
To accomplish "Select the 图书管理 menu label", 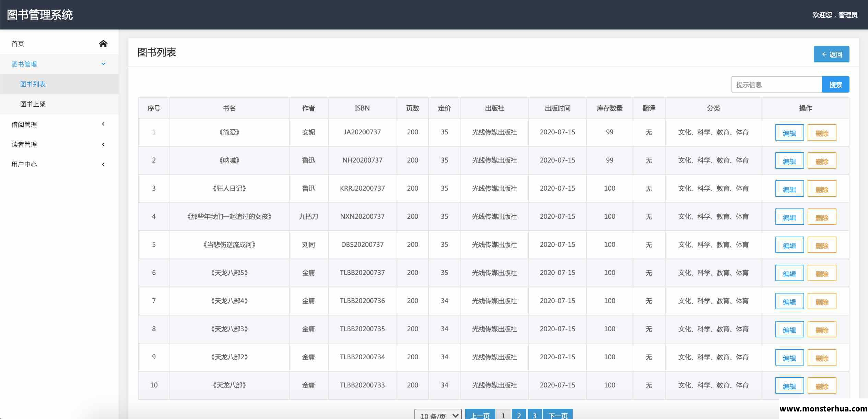I will click(x=24, y=64).
